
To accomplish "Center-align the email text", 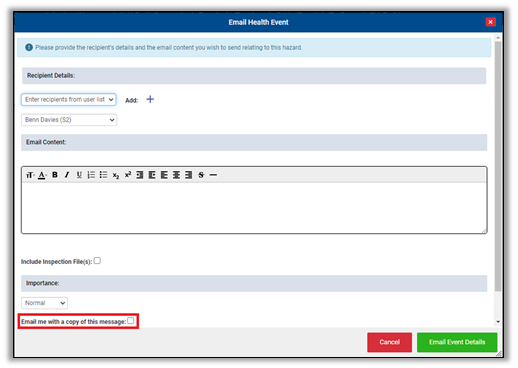I will tap(176, 175).
